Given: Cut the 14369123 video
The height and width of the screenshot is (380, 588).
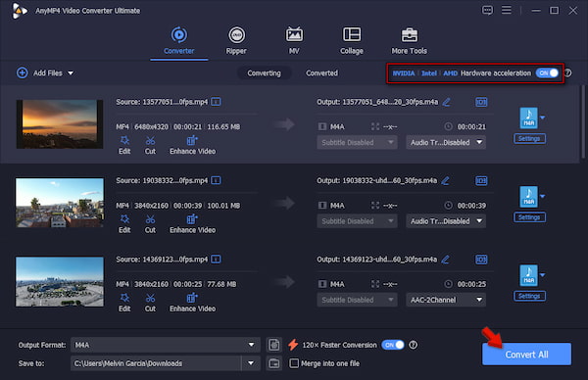Looking at the screenshot, I should 150,303.
